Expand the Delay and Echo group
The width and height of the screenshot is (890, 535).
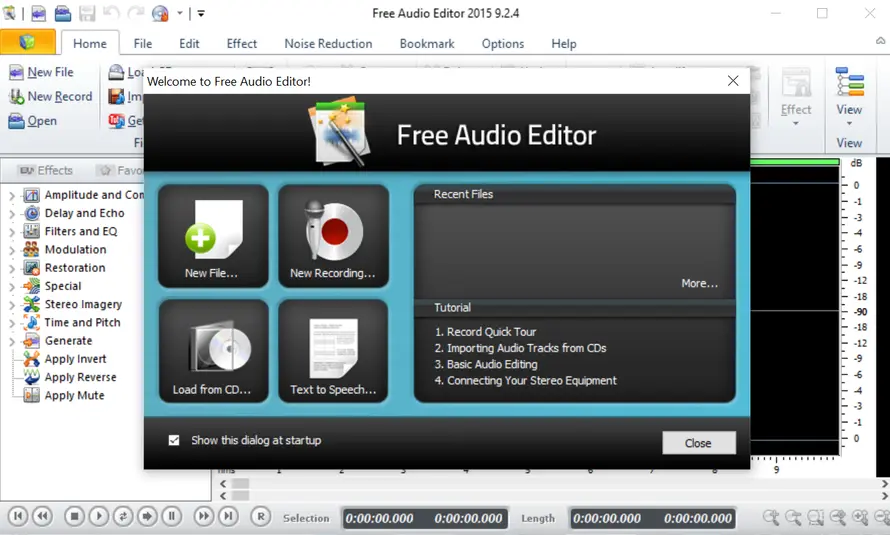(12, 214)
